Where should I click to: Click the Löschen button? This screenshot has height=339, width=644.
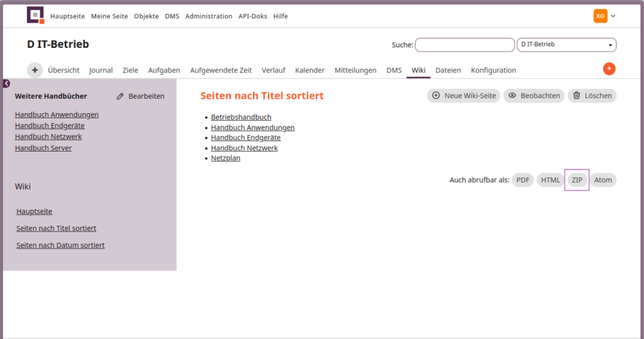(592, 96)
